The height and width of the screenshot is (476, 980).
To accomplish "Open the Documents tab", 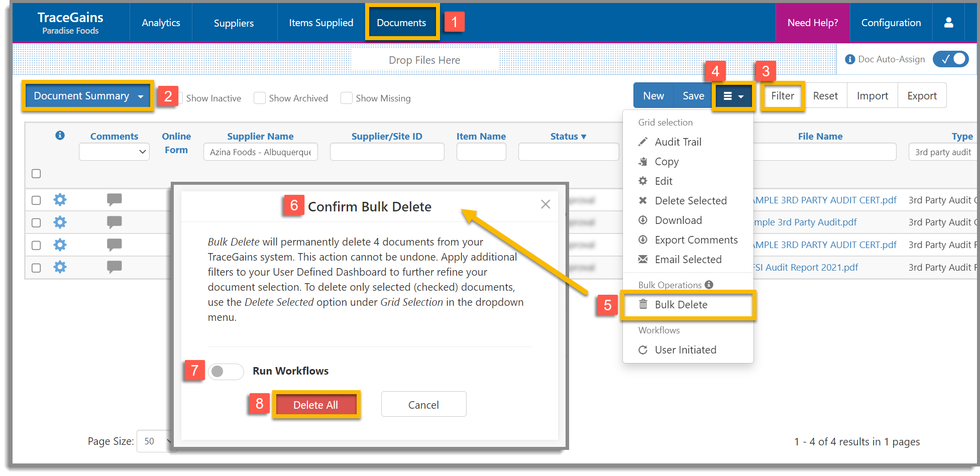I will pos(401,23).
